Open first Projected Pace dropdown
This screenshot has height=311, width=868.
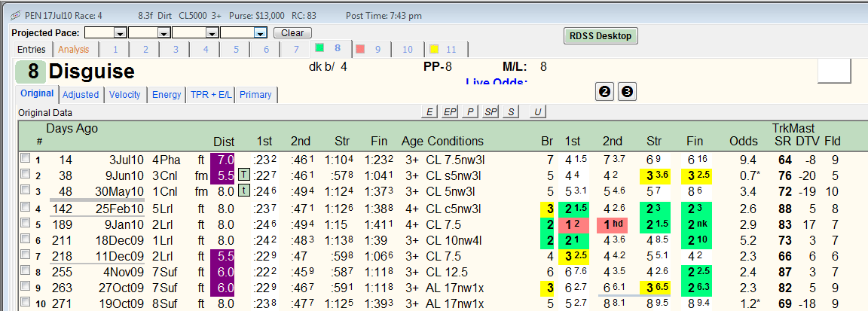pos(120,33)
